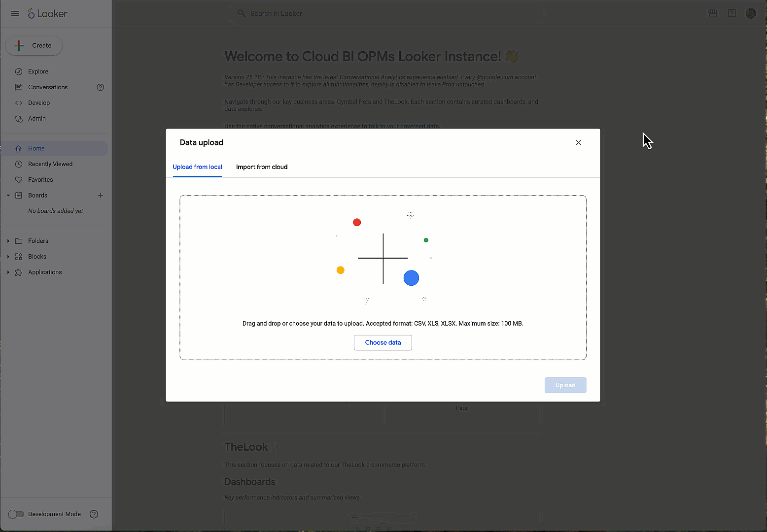This screenshot has height=532, width=767.
Task: Add a new board with the plus icon
Action: [x=100, y=195]
